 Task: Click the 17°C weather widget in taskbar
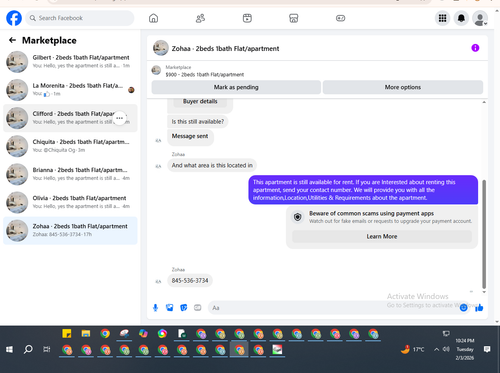(x=413, y=349)
